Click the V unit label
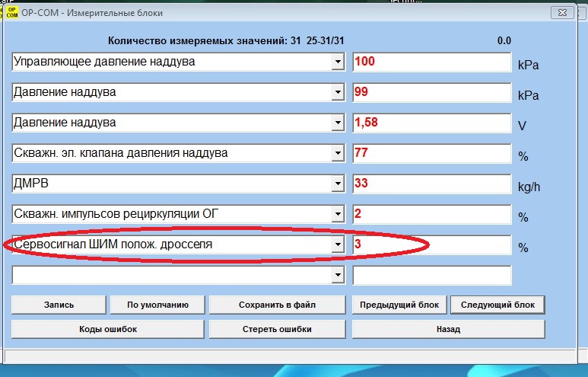 click(522, 126)
